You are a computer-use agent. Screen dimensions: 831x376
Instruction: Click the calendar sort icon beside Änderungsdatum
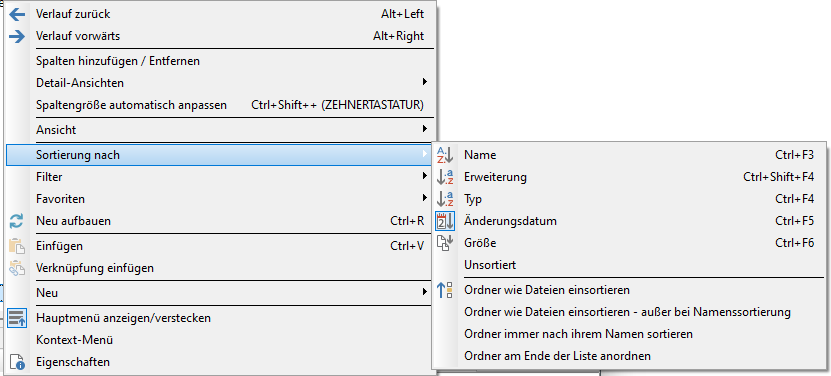pos(445,221)
